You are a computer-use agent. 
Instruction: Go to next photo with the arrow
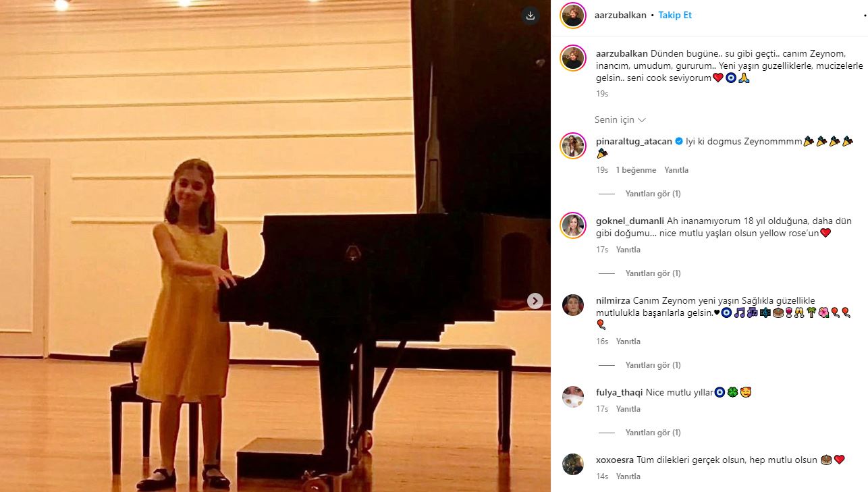[x=535, y=301]
